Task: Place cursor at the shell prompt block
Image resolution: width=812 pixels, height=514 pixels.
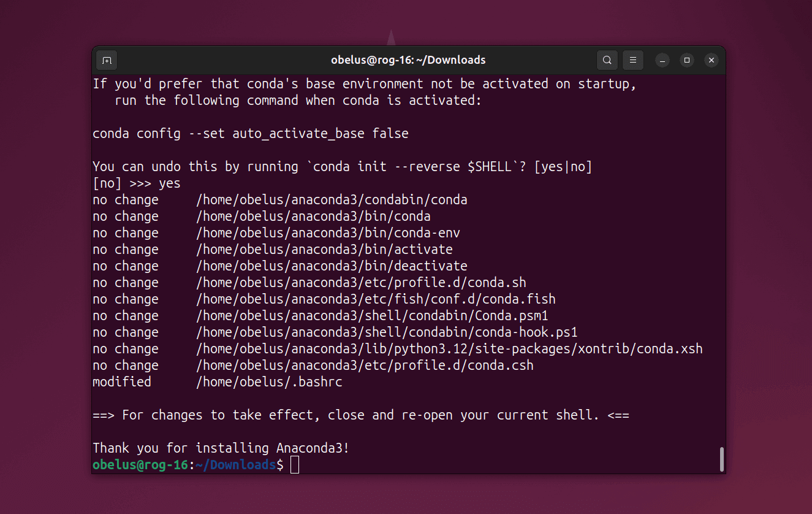Action: click(295, 465)
